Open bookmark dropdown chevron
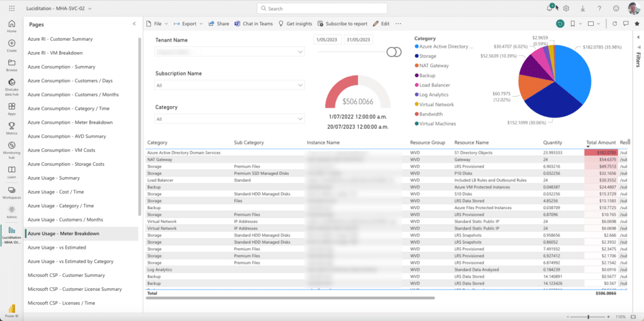The image size is (644, 321). click(580, 24)
